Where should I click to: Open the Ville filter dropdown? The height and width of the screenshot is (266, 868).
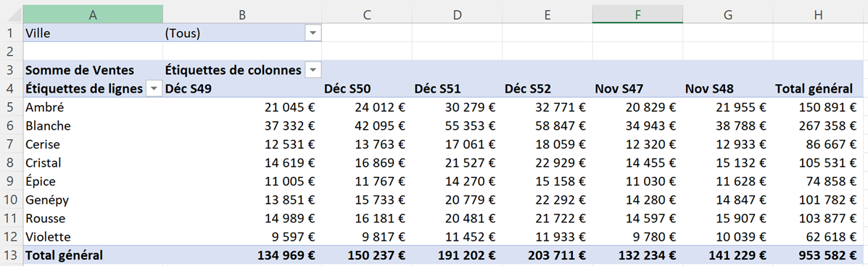[x=313, y=33]
